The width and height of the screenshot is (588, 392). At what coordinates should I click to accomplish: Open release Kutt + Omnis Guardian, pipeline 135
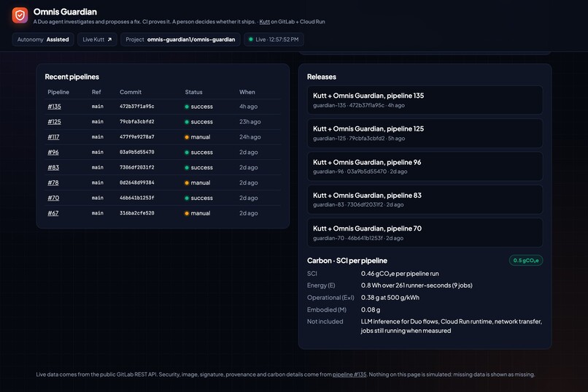tap(425, 100)
